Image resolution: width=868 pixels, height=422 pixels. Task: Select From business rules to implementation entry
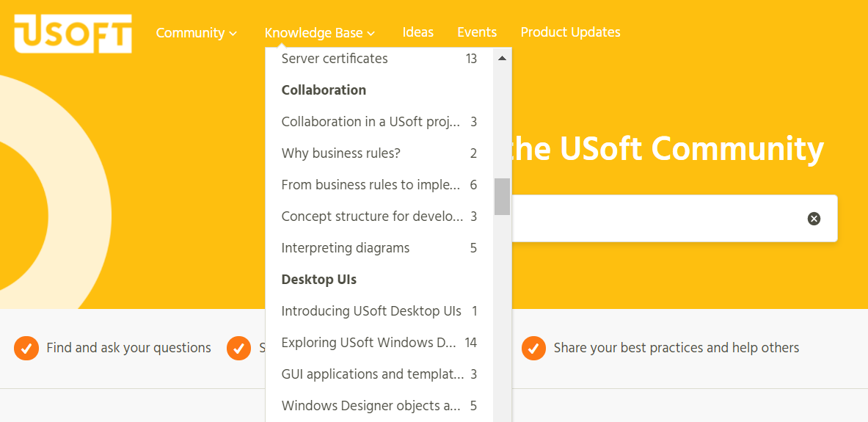[x=379, y=184]
